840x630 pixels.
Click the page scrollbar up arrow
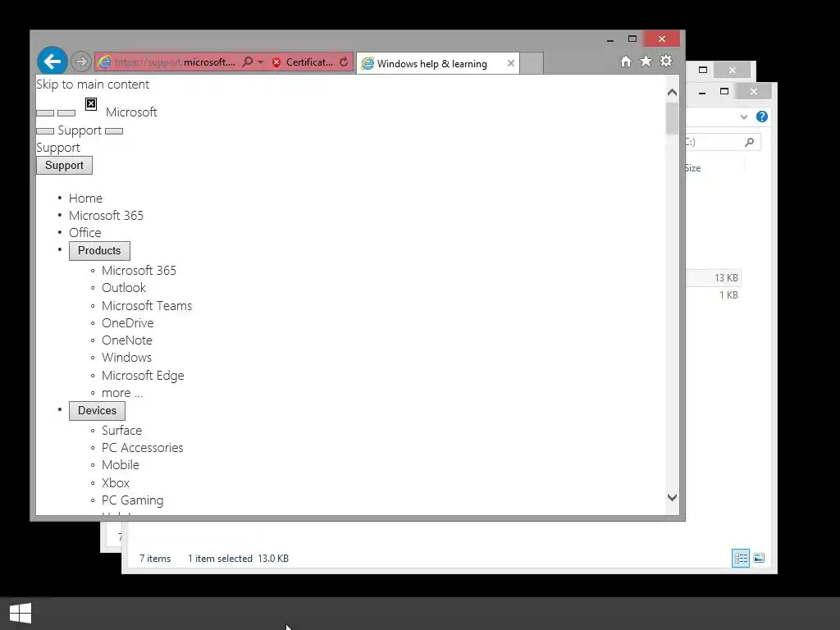coord(673,93)
